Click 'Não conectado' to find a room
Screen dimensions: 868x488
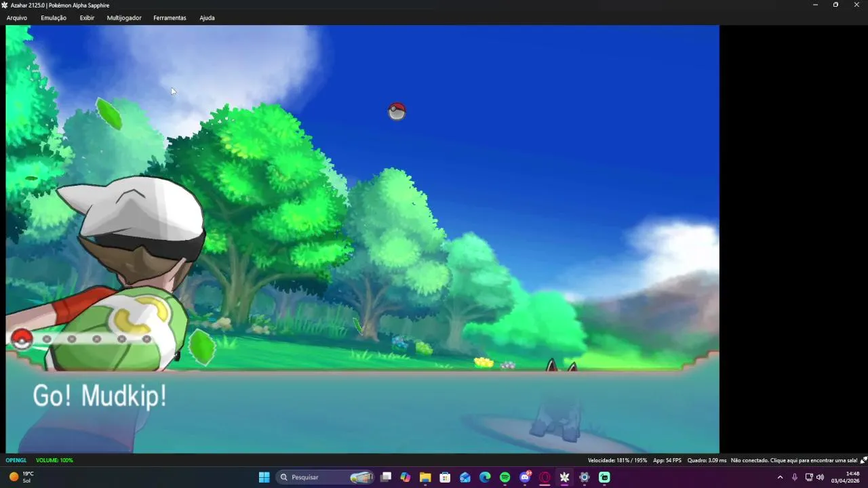[793, 460]
